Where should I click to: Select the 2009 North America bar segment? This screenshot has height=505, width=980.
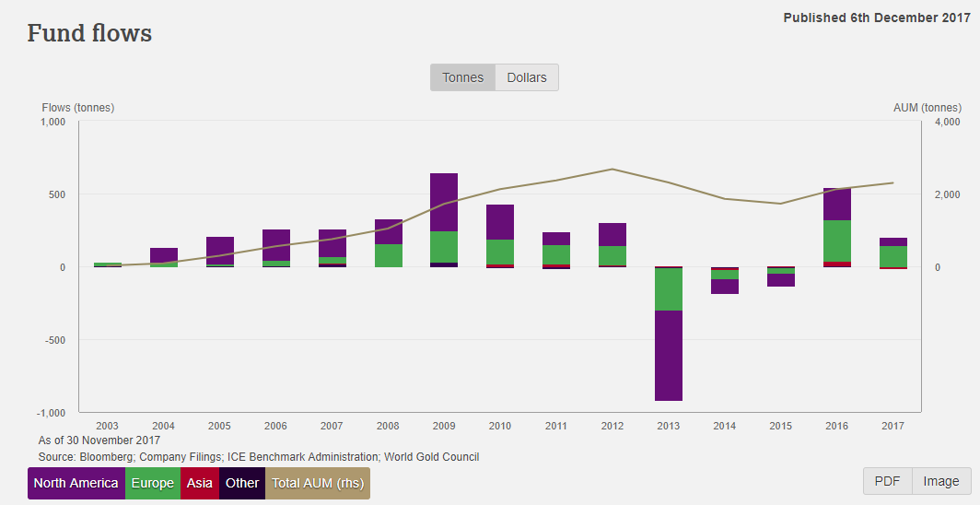point(444,201)
